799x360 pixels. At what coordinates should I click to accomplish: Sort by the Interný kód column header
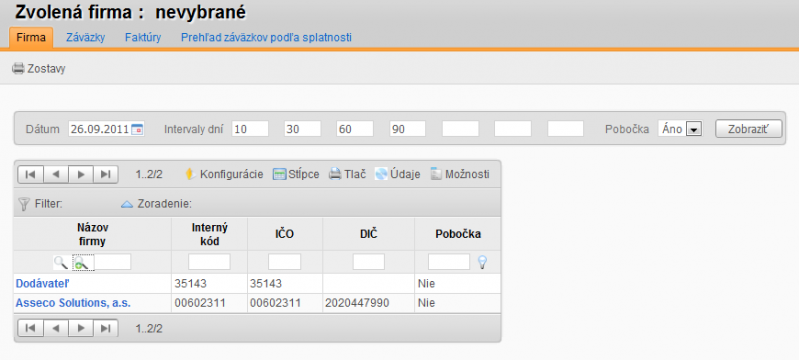tap(210, 234)
